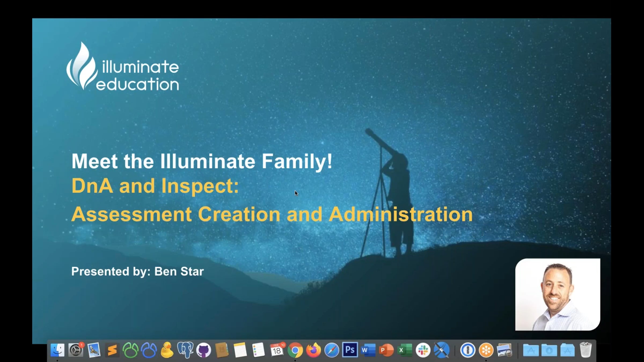Image resolution: width=644 pixels, height=362 pixels.
Task: Open Safari compass icon in dock
Action: (x=332, y=350)
